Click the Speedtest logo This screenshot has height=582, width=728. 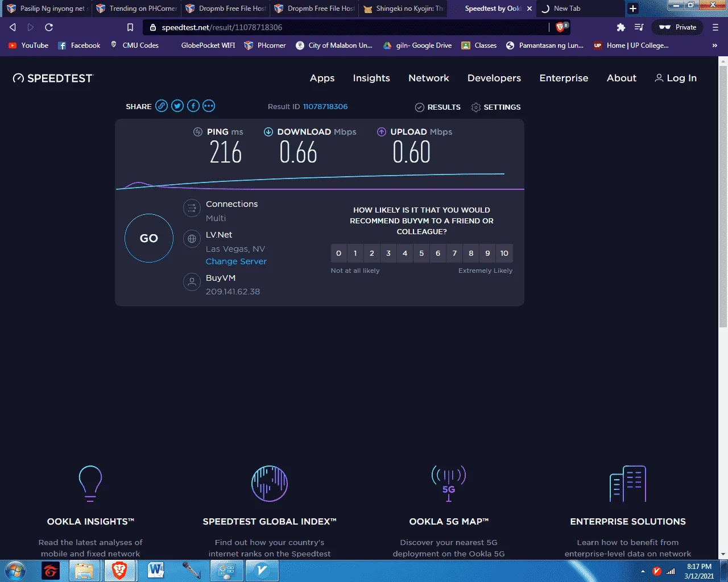(x=53, y=78)
